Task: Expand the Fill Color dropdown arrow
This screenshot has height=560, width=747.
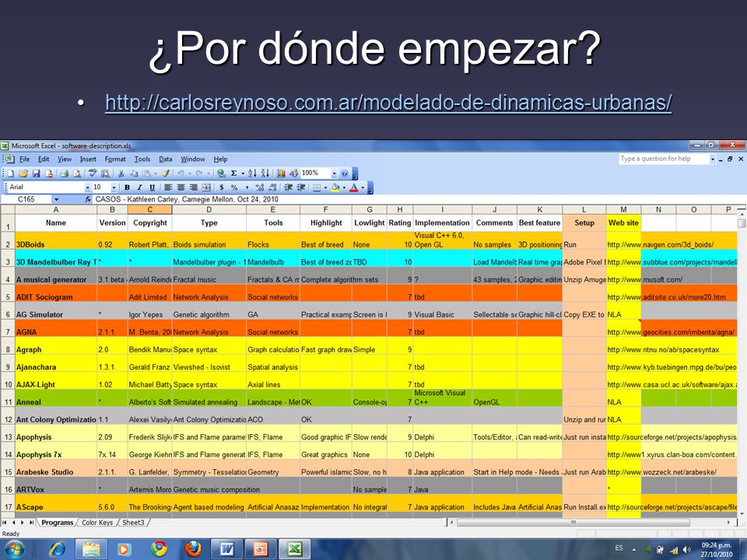Action: [x=344, y=187]
